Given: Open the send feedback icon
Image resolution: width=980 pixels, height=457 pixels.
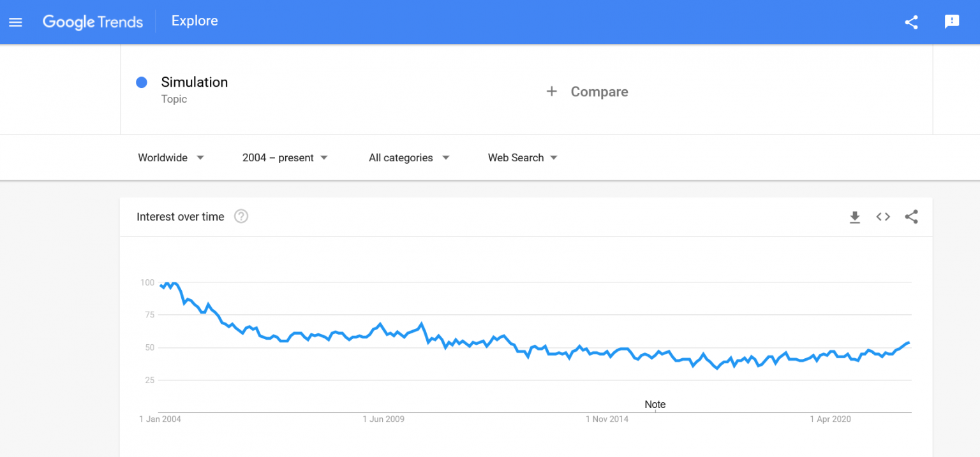Looking at the screenshot, I should click(951, 22).
